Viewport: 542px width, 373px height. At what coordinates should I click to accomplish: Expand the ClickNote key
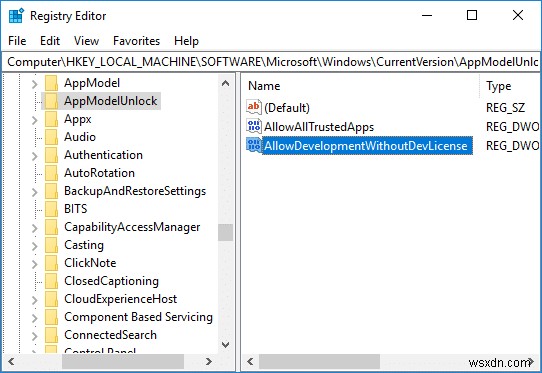34,263
